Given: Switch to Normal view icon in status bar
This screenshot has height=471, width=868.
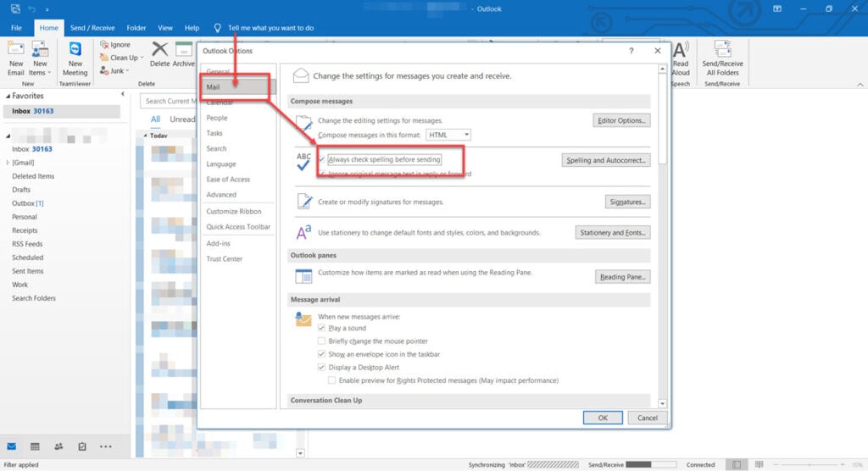Looking at the screenshot, I should pyautogui.click(x=737, y=465).
